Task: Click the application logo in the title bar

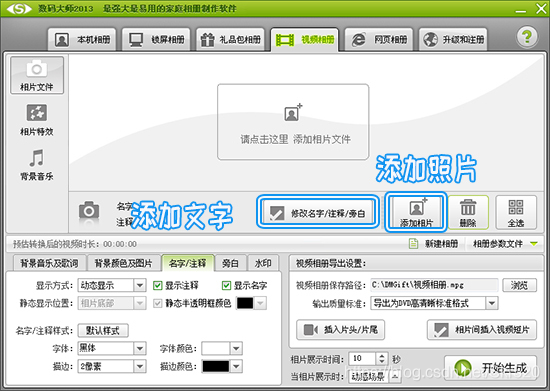Action: tap(19, 8)
